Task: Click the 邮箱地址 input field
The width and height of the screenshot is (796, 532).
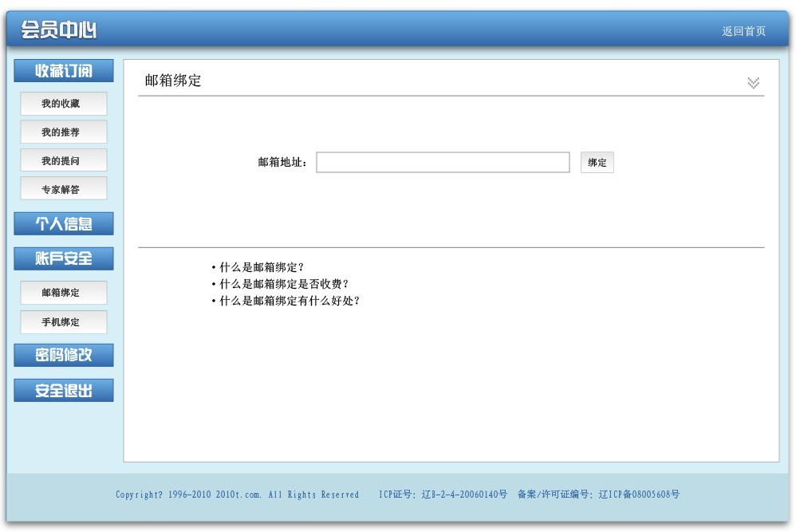Action: (443, 163)
